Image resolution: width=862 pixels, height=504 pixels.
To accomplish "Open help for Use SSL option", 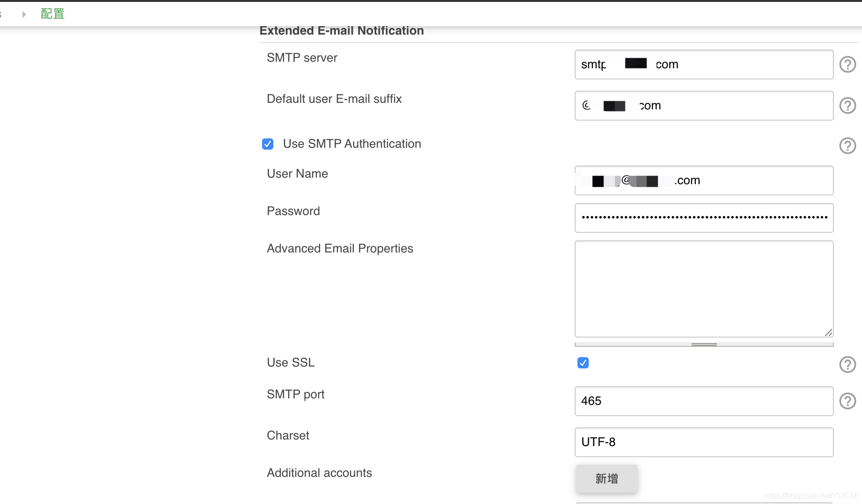I will 847,365.
